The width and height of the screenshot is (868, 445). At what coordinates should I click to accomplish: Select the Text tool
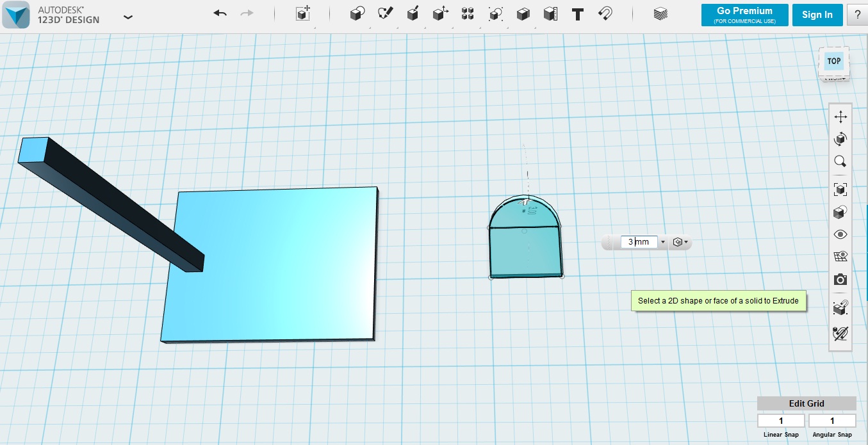[x=577, y=13]
